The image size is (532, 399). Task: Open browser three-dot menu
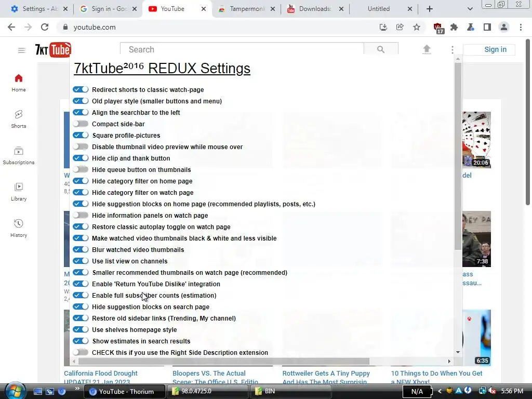[x=521, y=27]
